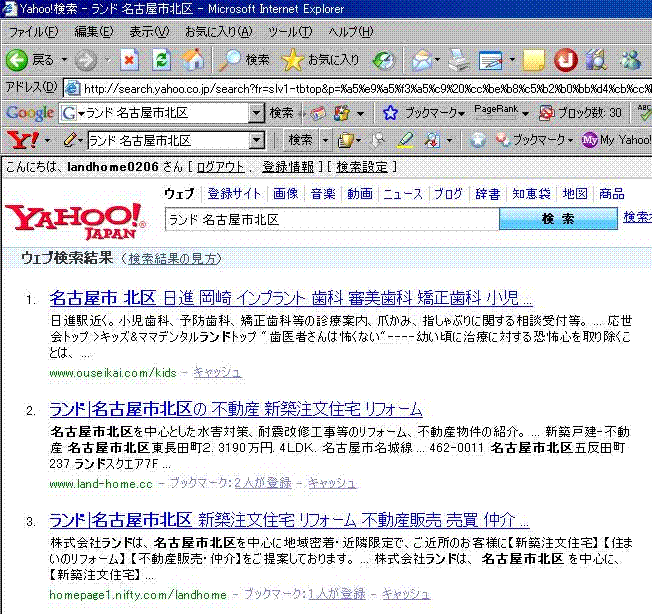Click the Google toolbar news/send icon
The width and height of the screenshot is (652, 614).
click(319, 113)
